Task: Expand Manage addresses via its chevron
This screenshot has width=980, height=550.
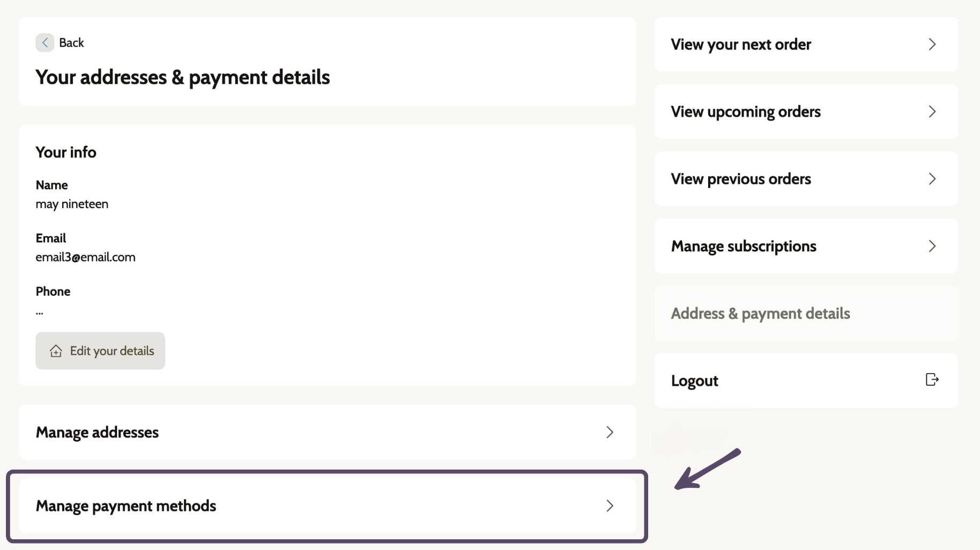Action: pos(610,432)
